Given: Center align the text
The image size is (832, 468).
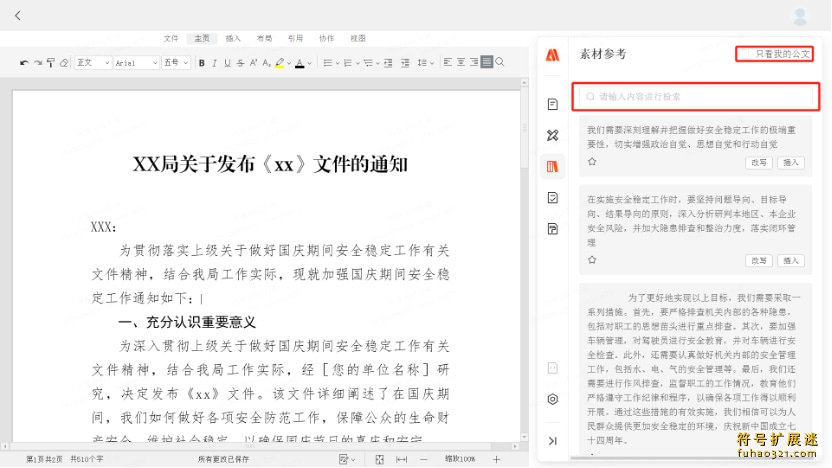Looking at the screenshot, I should click(x=461, y=62).
